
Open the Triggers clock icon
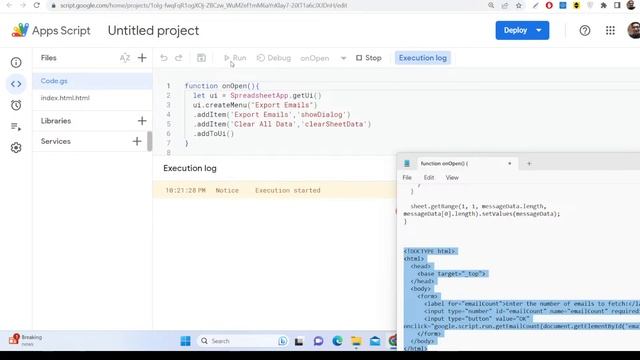click(x=16, y=105)
